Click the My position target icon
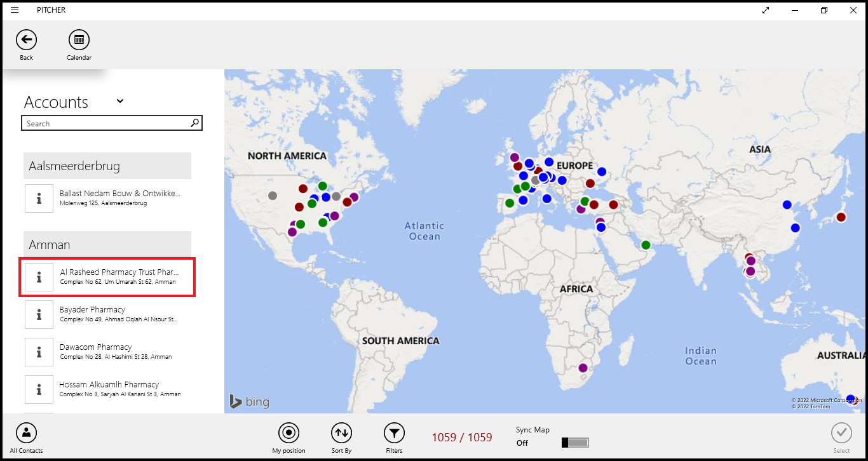The width and height of the screenshot is (868, 461). click(288, 433)
